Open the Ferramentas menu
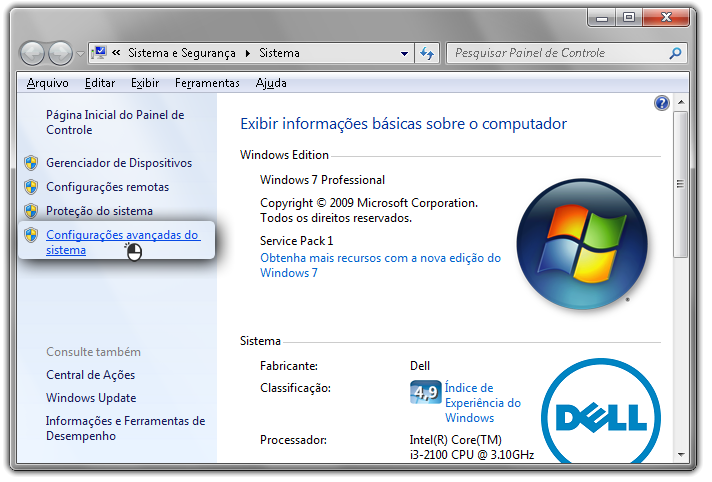 tap(207, 83)
